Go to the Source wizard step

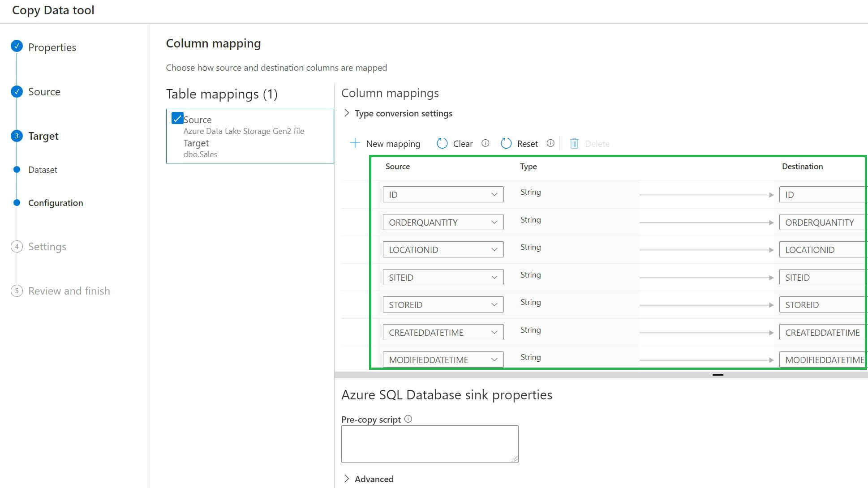pos(44,92)
